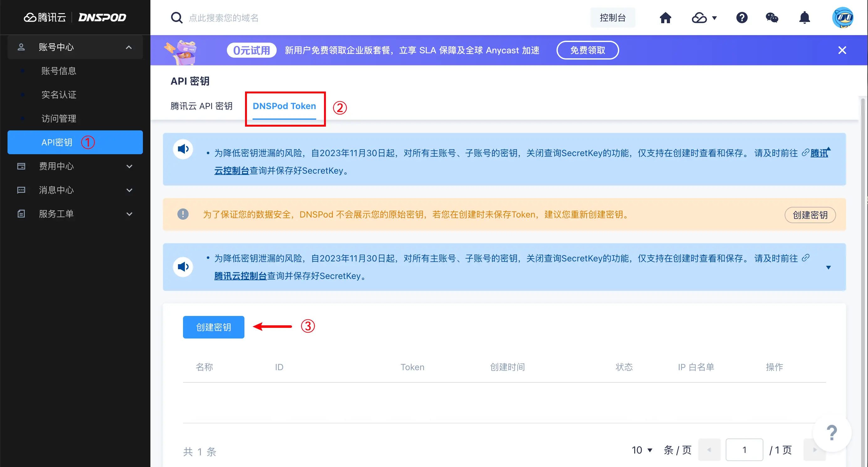Collapse first notice with up arrow
868x467 pixels.
(829, 149)
